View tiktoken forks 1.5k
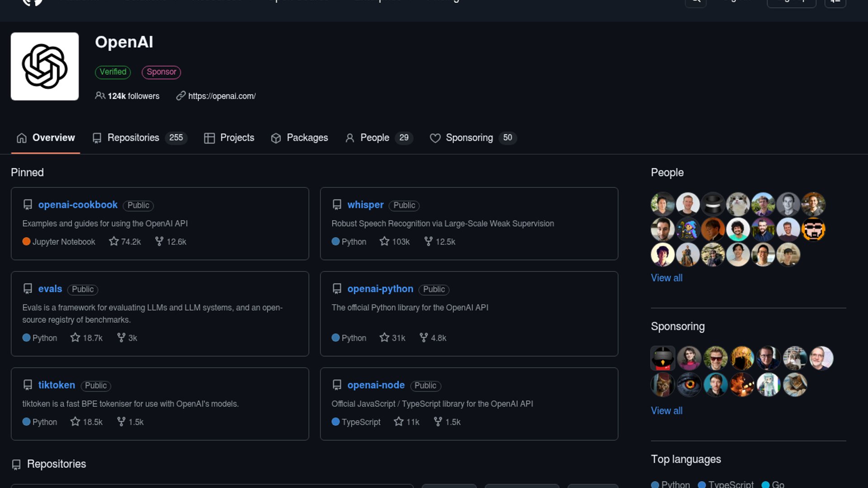 [x=130, y=422]
